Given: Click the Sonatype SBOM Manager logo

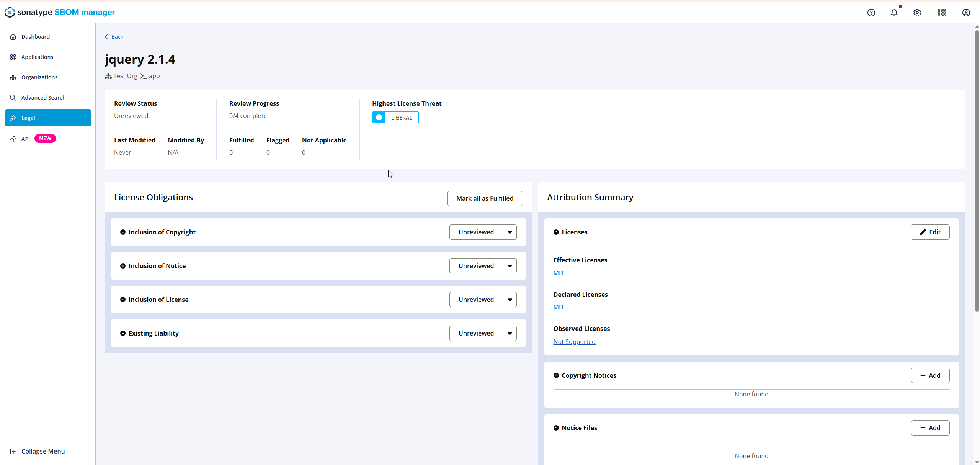Looking at the screenshot, I should [60, 12].
